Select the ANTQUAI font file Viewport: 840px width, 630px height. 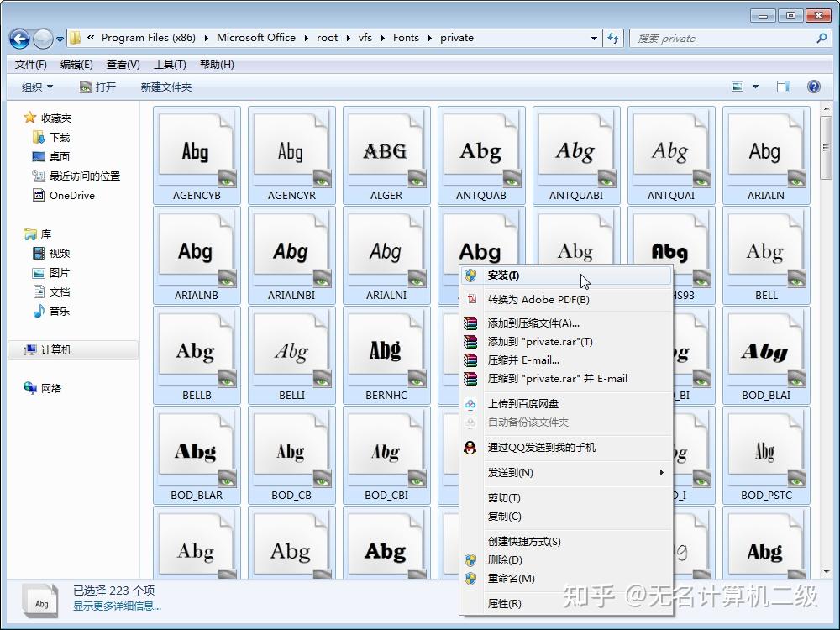click(x=670, y=155)
